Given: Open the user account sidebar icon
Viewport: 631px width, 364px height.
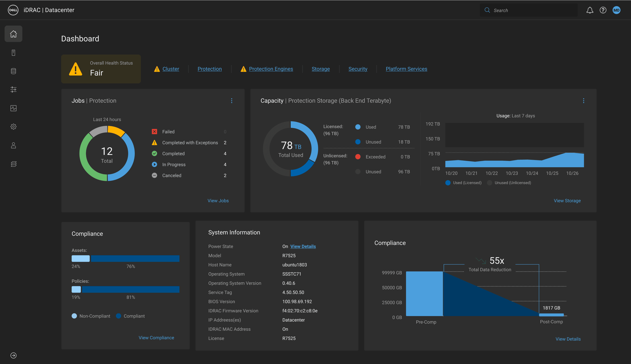Looking at the screenshot, I should point(14,146).
